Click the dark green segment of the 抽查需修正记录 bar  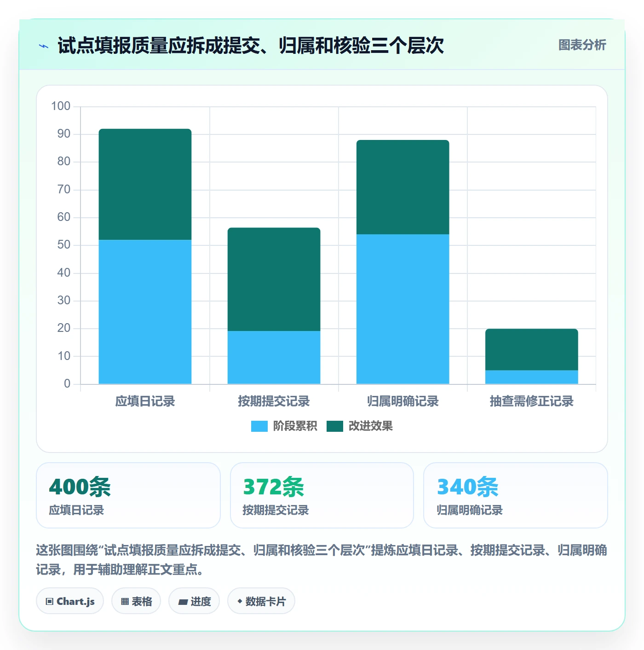click(x=531, y=349)
